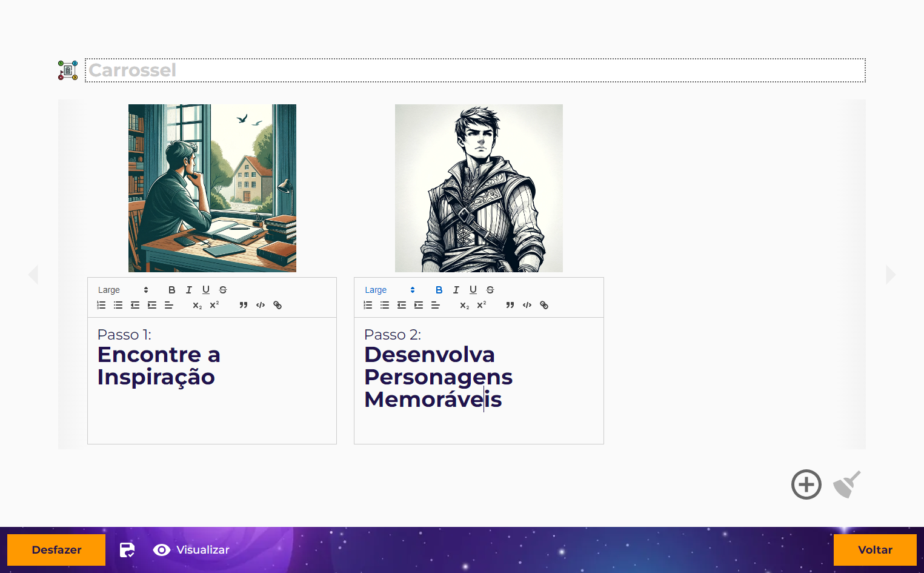This screenshot has width=924, height=573.
Task: Insert code block in Passo 1 editor
Action: coord(261,305)
